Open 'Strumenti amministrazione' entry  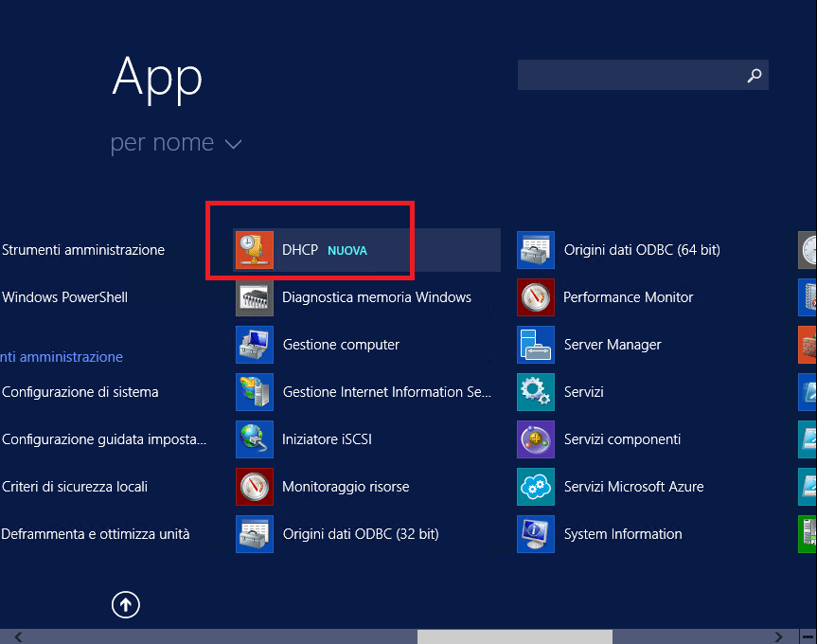(83, 250)
